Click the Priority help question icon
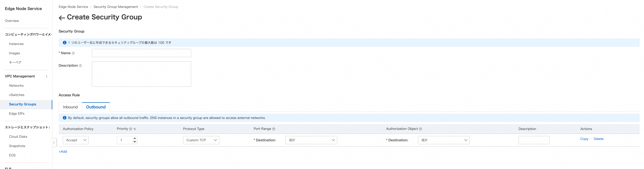This screenshot has height=169, width=644. 130,129
